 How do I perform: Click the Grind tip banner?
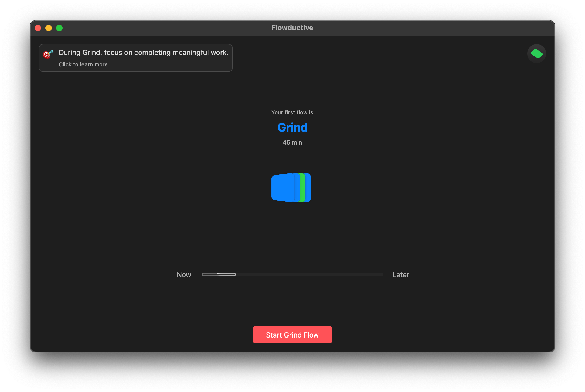(135, 58)
